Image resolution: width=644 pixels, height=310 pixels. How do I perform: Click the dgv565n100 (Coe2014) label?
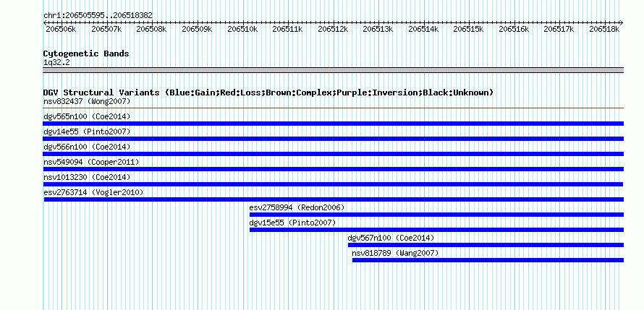tap(87, 116)
